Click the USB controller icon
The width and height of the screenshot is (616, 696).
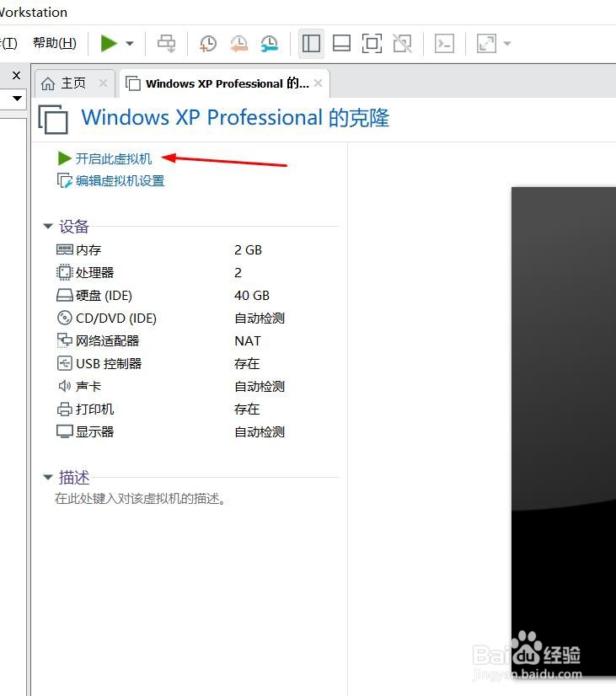64,363
